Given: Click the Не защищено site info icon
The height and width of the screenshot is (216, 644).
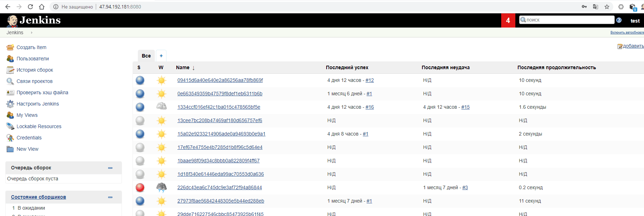Looking at the screenshot, I should click(55, 7).
